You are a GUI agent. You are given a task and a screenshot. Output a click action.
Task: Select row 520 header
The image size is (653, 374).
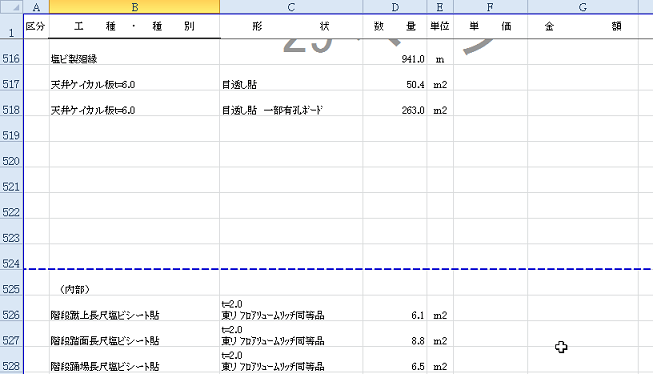pyautogui.click(x=11, y=155)
